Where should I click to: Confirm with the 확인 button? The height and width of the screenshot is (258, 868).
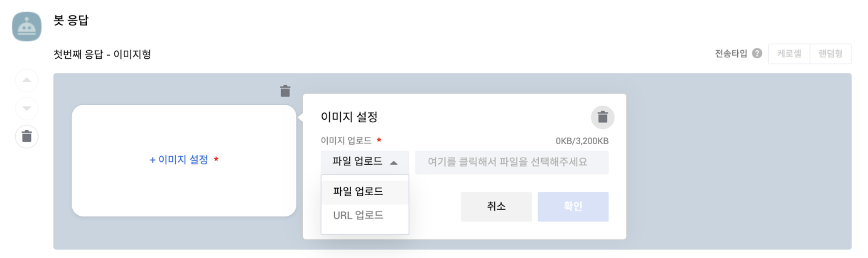pos(573,206)
